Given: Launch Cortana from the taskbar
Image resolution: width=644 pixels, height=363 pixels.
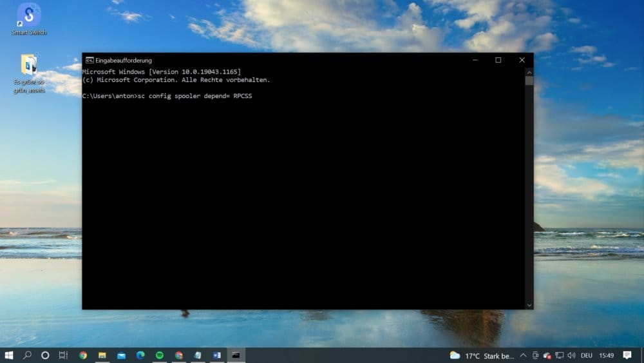Looking at the screenshot, I should (45, 355).
